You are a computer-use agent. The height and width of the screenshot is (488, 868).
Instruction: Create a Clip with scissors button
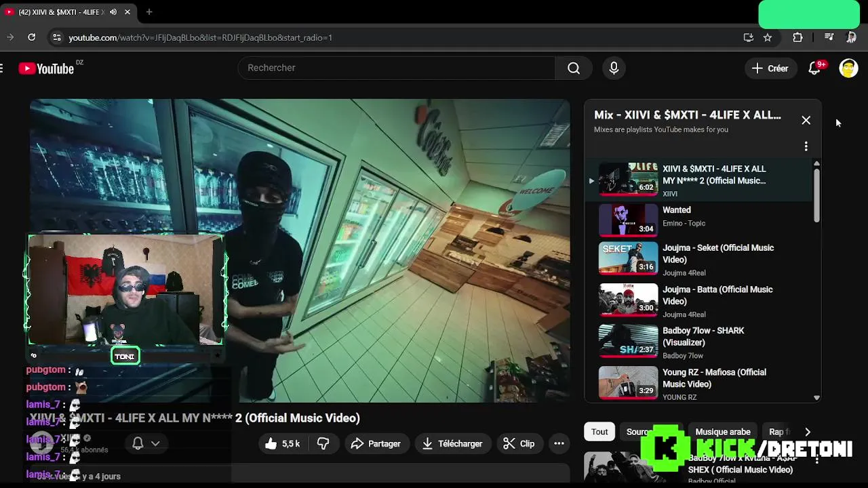519,443
